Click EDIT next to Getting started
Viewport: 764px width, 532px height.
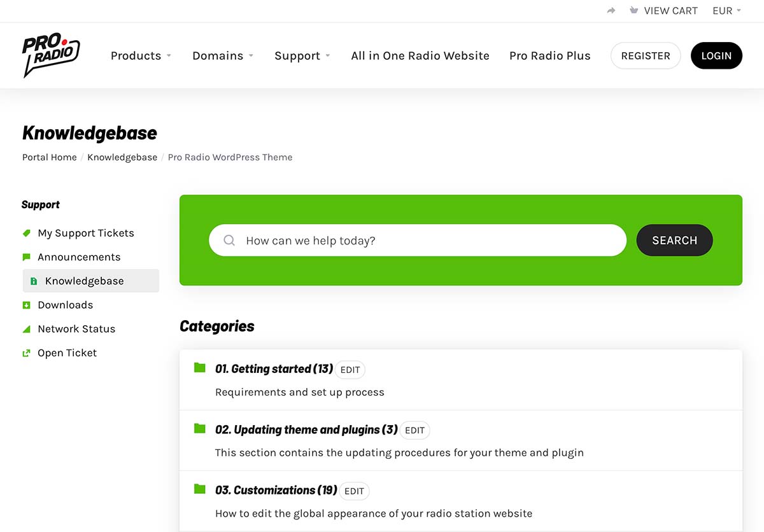point(350,370)
